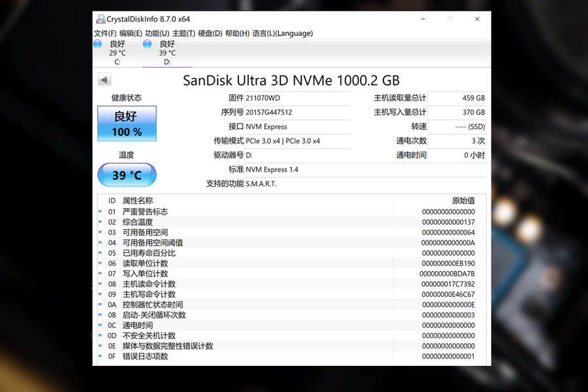Click the 39 °C temperature button
The image size is (588, 392).
click(x=127, y=175)
